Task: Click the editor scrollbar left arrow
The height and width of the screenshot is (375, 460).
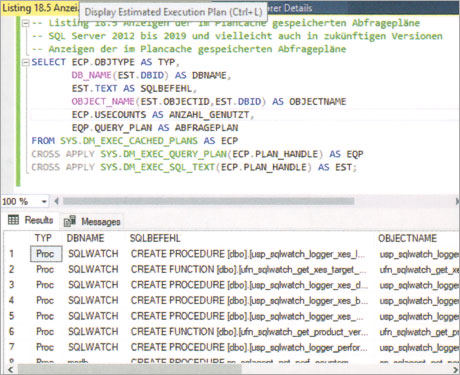Action: (x=56, y=201)
